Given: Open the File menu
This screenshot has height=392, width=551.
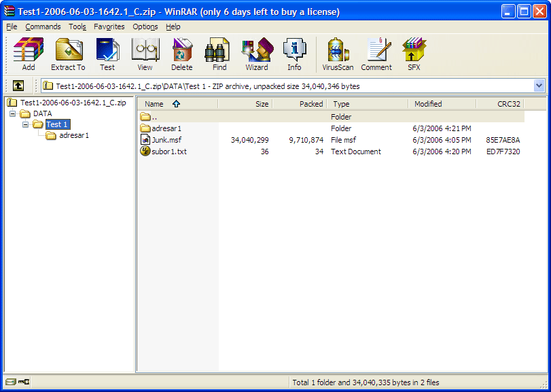Looking at the screenshot, I should [12, 26].
